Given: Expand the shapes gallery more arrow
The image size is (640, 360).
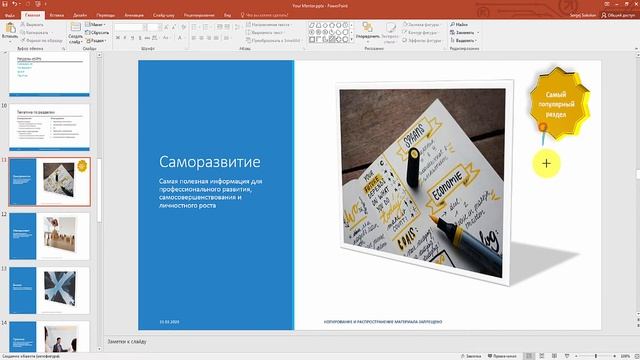Looking at the screenshot, I should 351,40.
